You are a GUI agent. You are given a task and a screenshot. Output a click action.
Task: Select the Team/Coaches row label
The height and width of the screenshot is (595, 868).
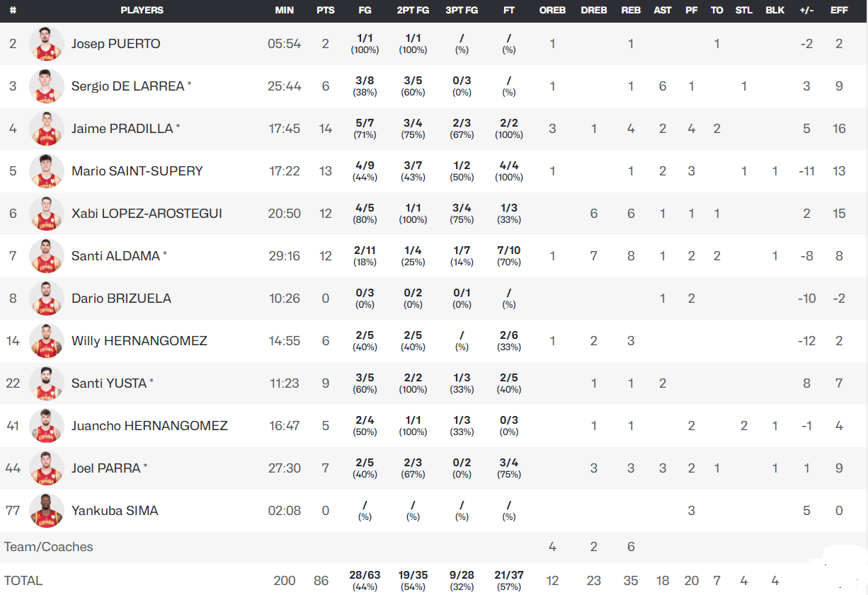[x=48, y=547]
